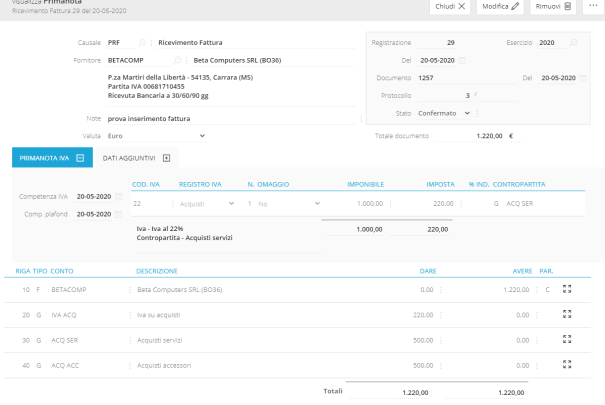Click the Causale code field PRF
Viewport: 605px width, 405px height.
(121, 42)
